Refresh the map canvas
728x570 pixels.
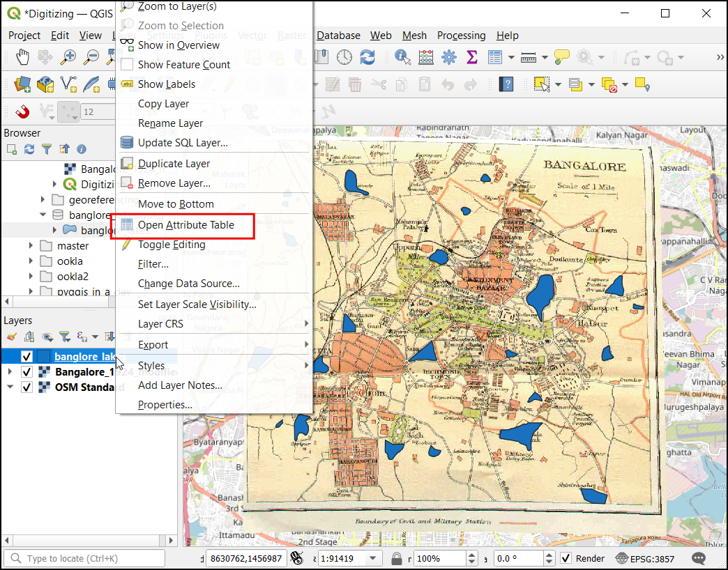pyautogui.click(x=367, y=58)
